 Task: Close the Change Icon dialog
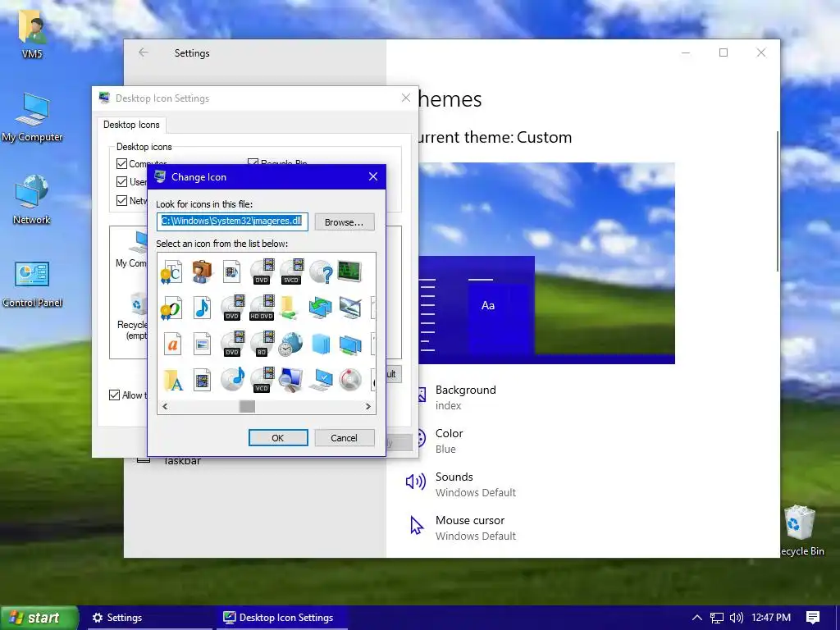(373, 177)
